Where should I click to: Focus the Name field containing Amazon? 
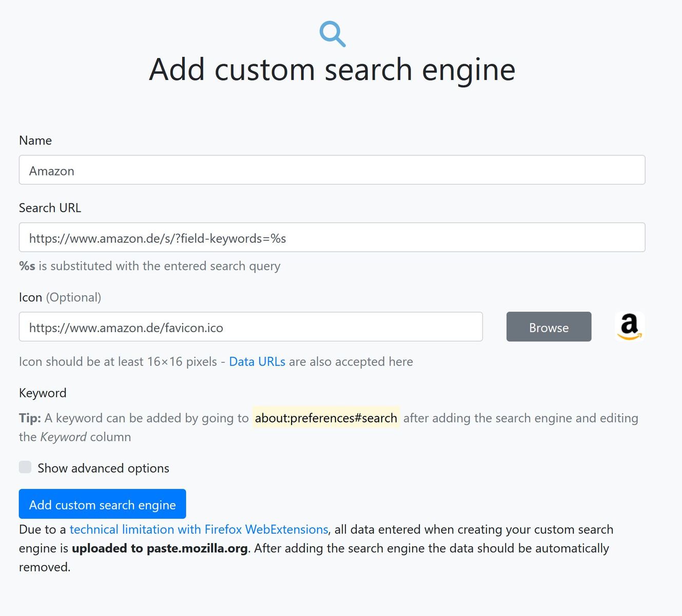pyautogui.click(x=332, y=170)
